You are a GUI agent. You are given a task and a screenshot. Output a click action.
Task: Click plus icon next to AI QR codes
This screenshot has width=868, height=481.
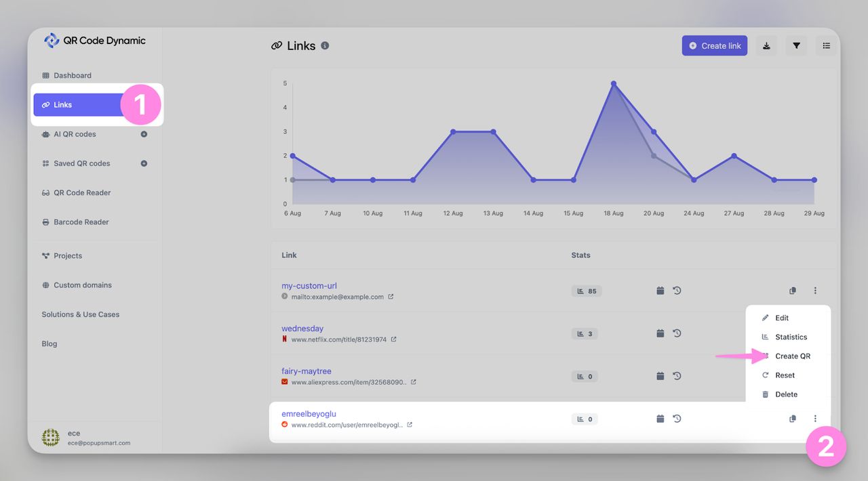pyautogui.click(x=144, y=134)
